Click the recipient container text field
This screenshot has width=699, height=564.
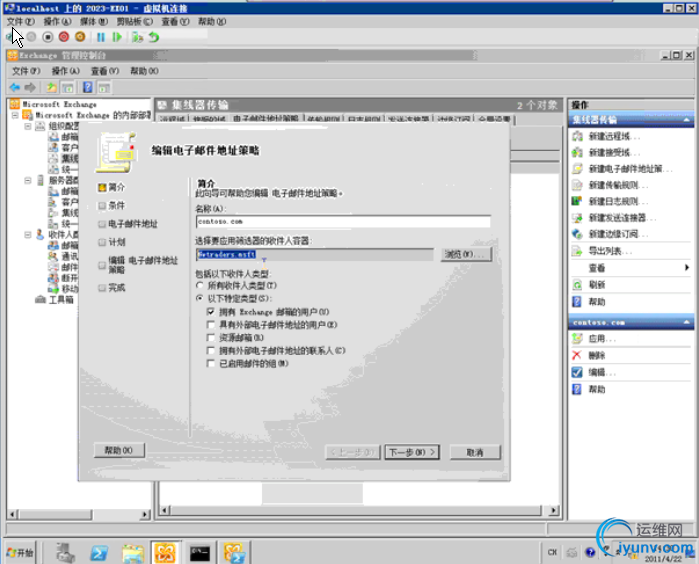click(314, 254)
